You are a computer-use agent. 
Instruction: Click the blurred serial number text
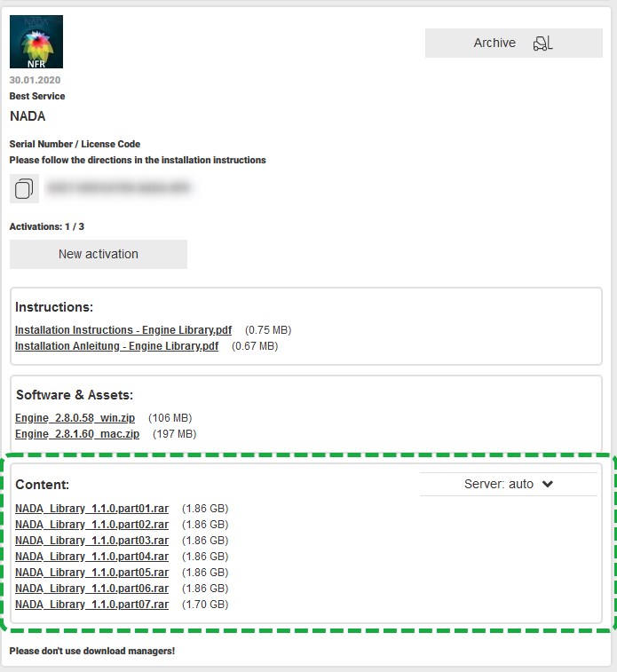coord(118,188)
